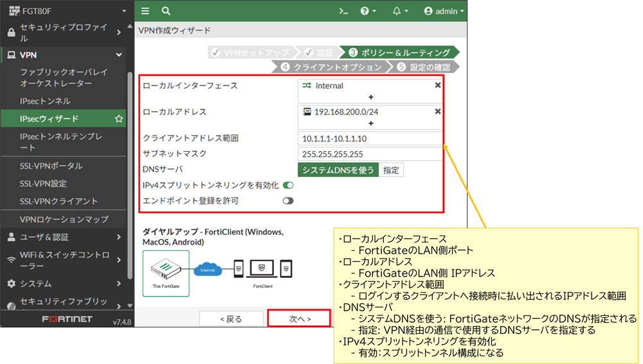Image resolution: width=643 pixels, height=364 pixels.
Task: Click the user icon of ユーザ＆認証
Action: [x=11, y=237]
